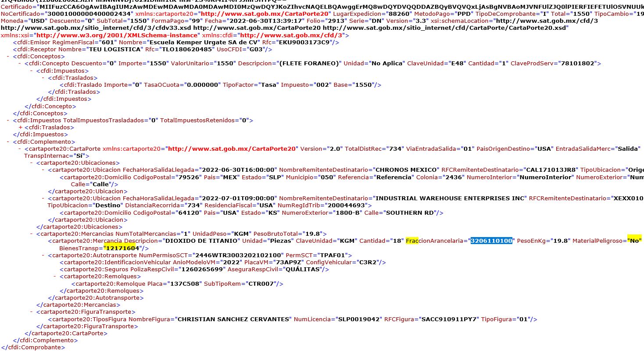The height and width of the screenshot is (358, 644).
Task: Collapse the cartaporte20:FiguraTransporte node
Action: tap(32, 312)
